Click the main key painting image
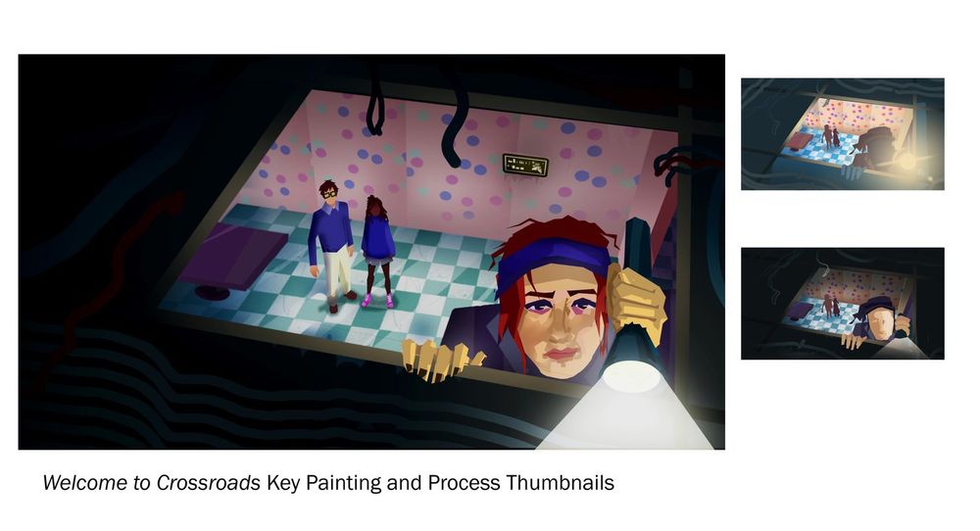This screenshot has height=531, width=980. 371,252
